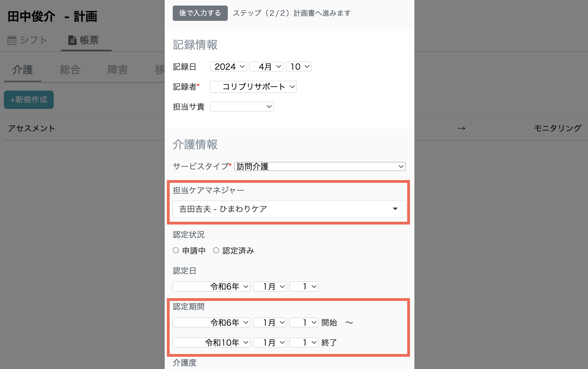Open the year dropdown showing 2024
588x369 pixels.
(228, 66)
